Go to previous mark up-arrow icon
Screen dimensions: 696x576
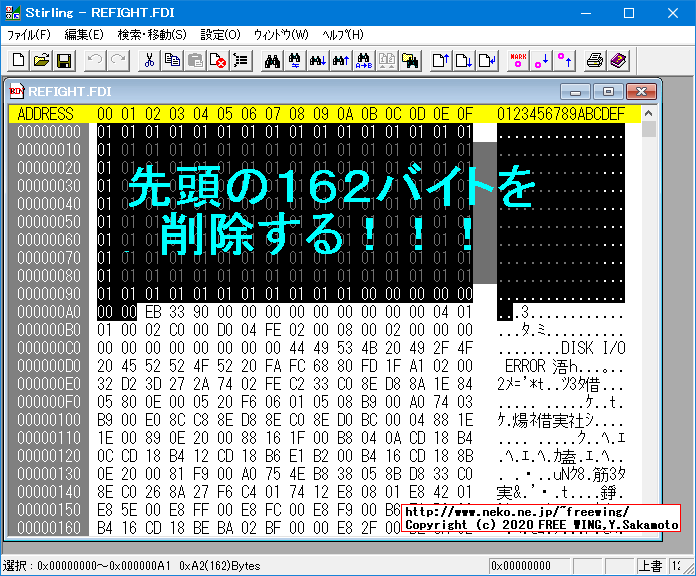564,60
